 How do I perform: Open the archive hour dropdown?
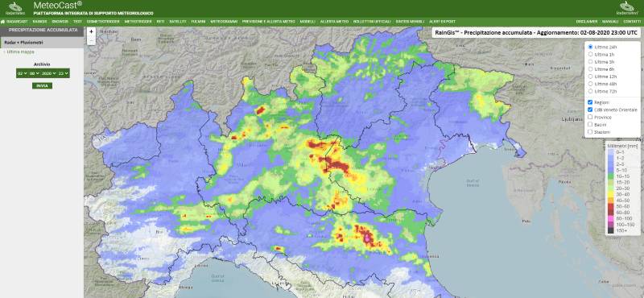(64, 73)
